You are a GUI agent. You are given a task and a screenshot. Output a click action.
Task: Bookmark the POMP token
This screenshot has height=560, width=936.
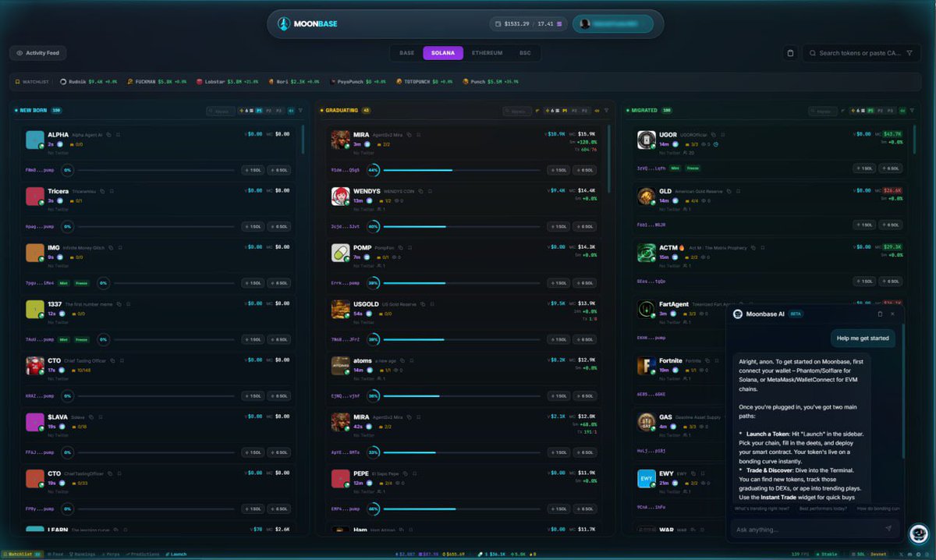[x=410, y=247]
